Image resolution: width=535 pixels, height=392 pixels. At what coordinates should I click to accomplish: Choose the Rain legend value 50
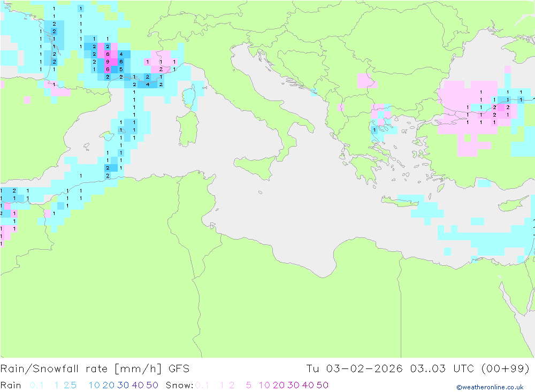pos(152,385)
